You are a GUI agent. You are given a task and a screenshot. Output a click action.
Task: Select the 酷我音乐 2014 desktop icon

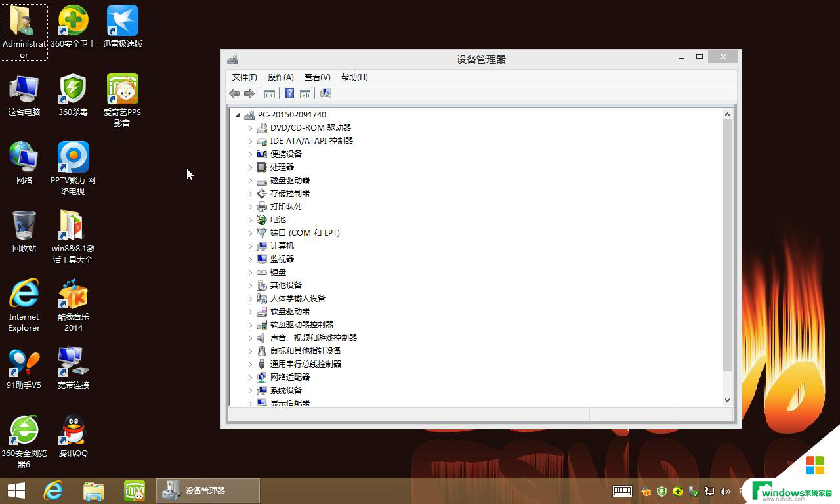tap(73, 305)
